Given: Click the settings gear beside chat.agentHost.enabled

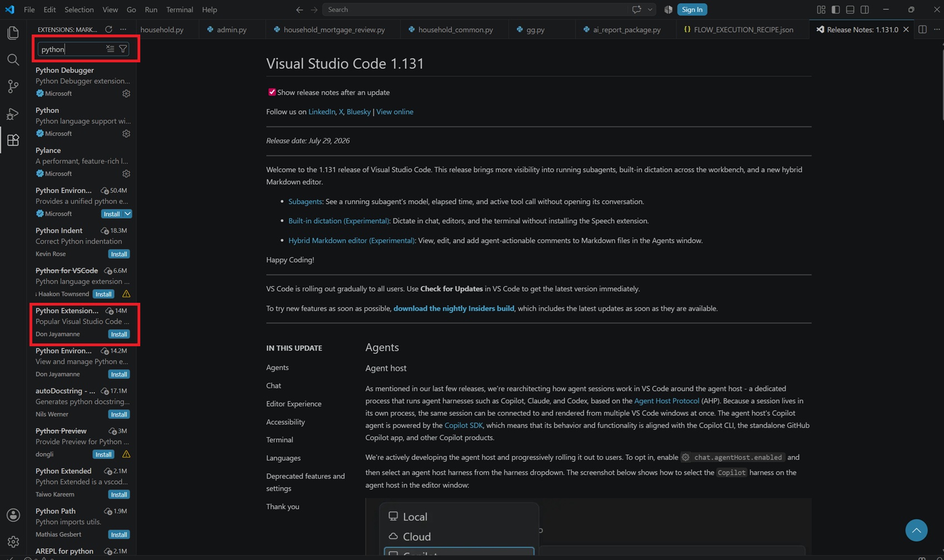Looking at the screenshot, I should pos(686,458).
